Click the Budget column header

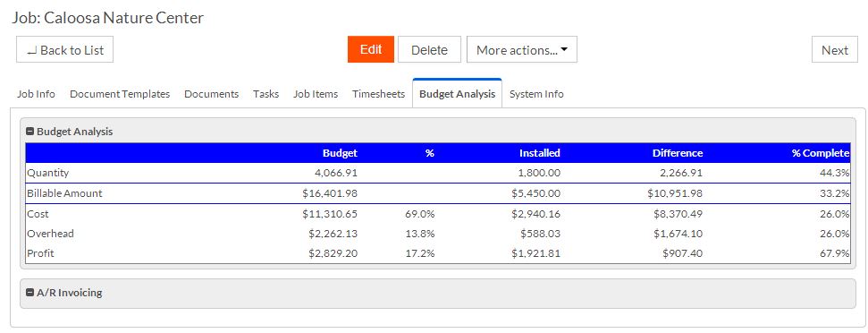pyautogui.click(x=340, y=153)
